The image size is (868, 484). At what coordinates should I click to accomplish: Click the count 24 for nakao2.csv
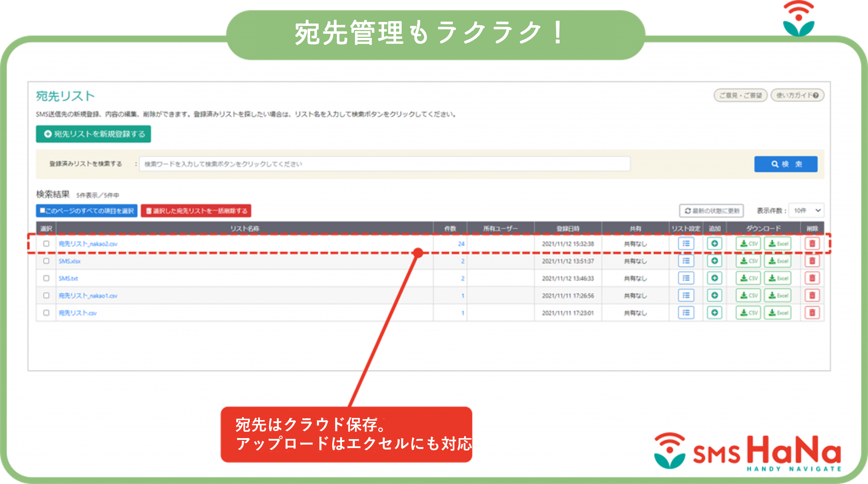point(461,244)
